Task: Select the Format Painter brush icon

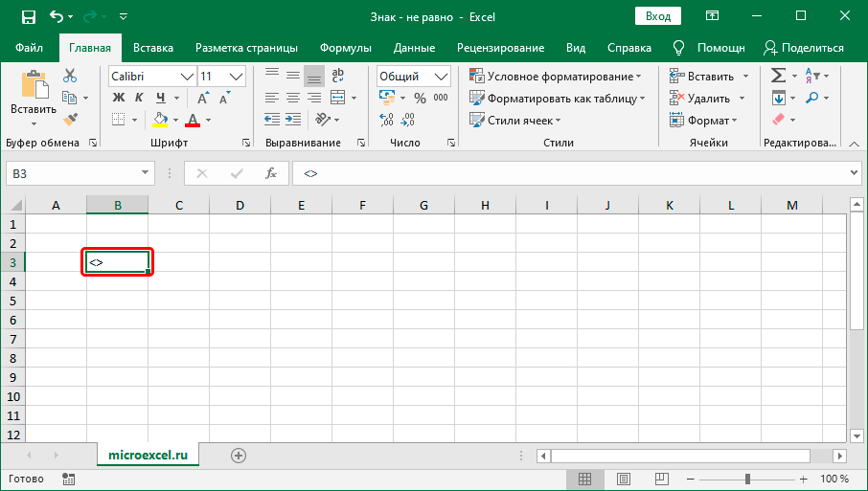Action: 70,119
